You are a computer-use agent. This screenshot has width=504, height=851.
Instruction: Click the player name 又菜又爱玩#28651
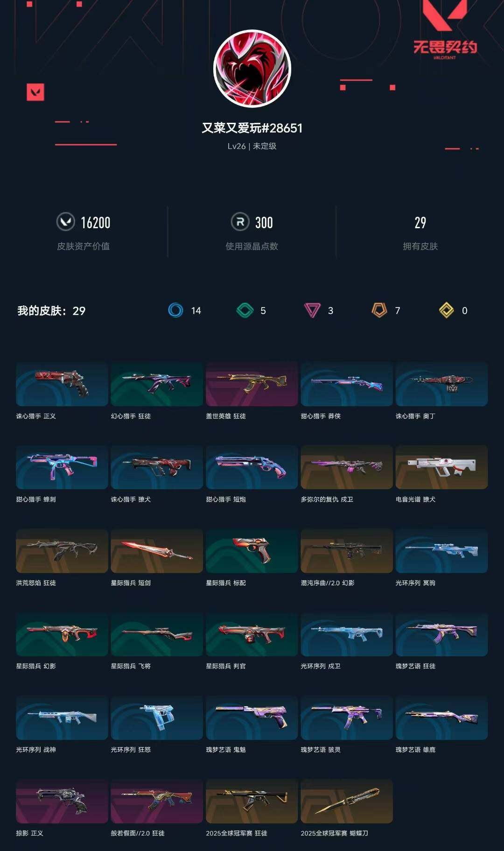coord(252,128)
